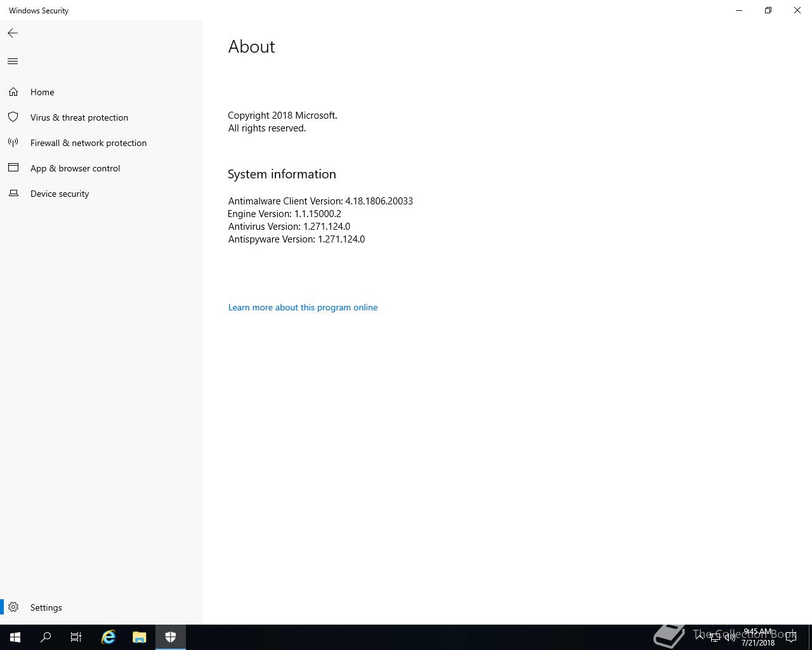Minimize the Windows Security window

[x=739, y=10]
